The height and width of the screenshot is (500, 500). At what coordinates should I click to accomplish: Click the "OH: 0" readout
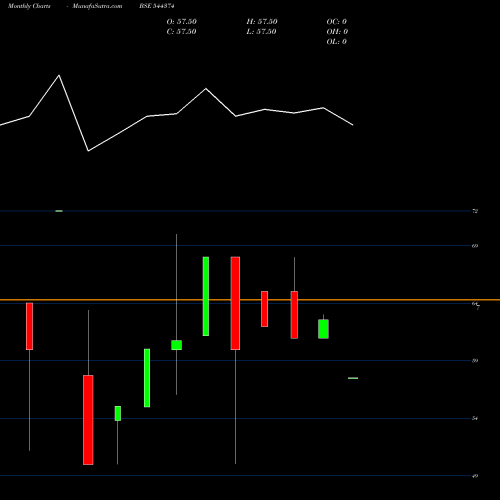[337, 31]
